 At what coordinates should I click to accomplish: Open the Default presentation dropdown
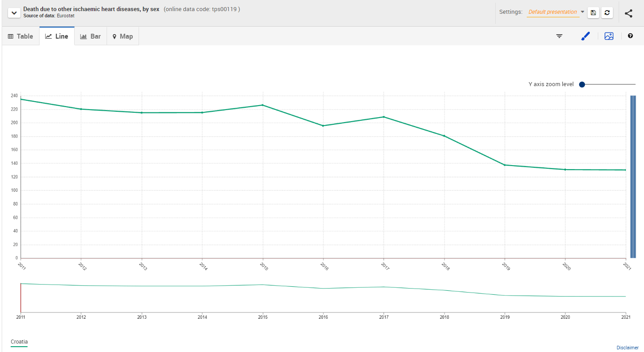(553, 12)
